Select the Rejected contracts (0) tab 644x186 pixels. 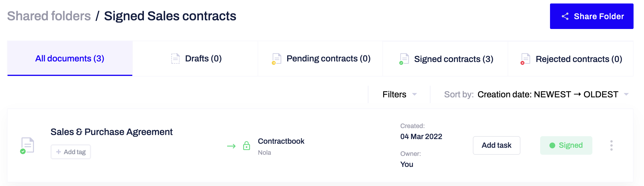click(x=571, y=59)
